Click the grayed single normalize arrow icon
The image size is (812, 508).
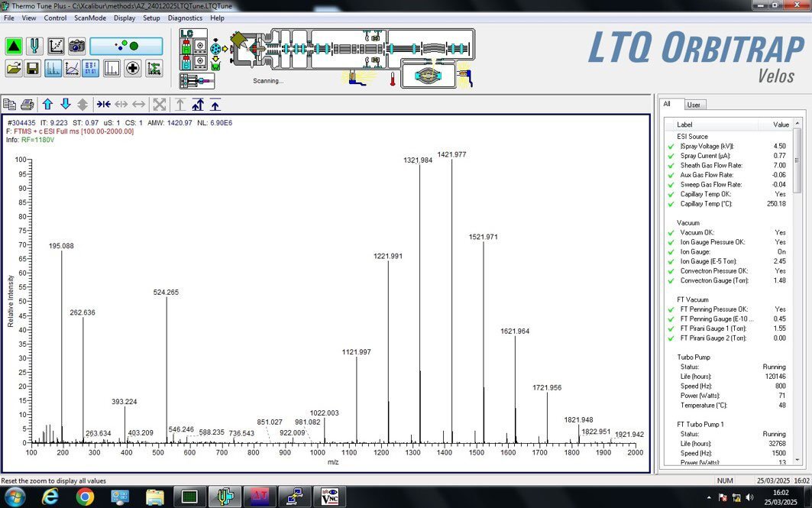click(180, 105)
